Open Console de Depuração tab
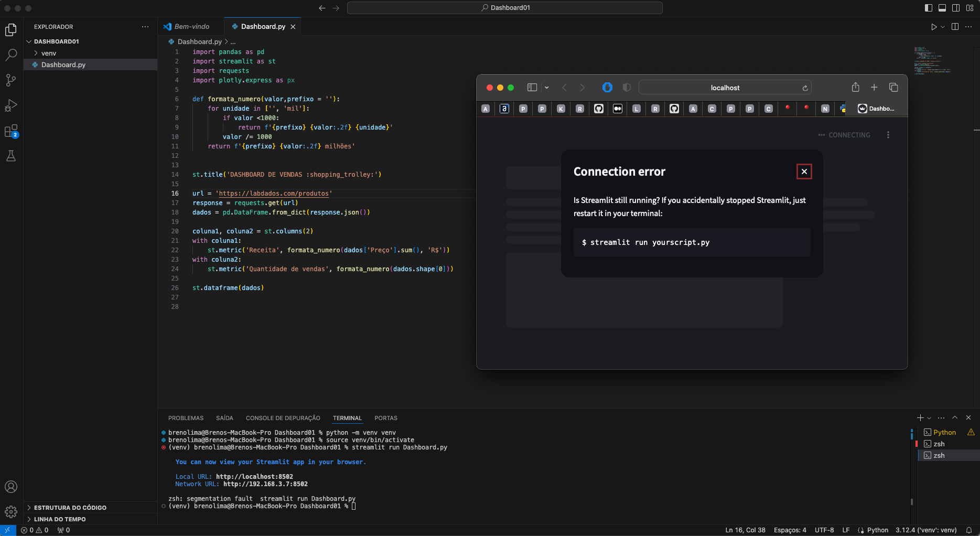Viewport: 980px width, 536px height. (x=283, y=418)
